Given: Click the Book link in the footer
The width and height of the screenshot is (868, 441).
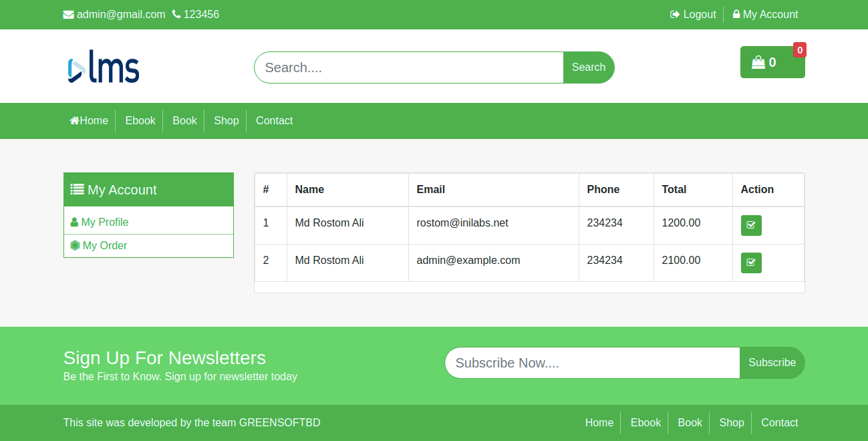Looking at the screenshot, I should click(x=690, y=422).
